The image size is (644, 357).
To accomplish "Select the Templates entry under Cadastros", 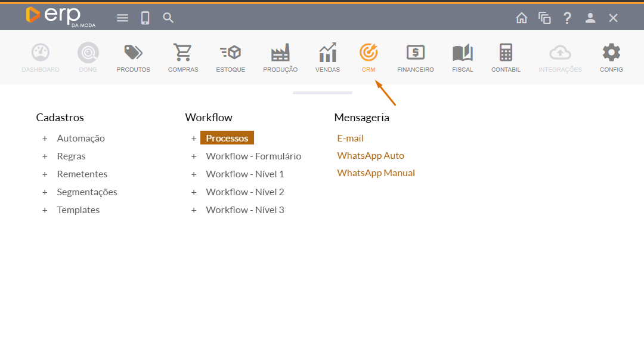I will [x=78, y=210].
